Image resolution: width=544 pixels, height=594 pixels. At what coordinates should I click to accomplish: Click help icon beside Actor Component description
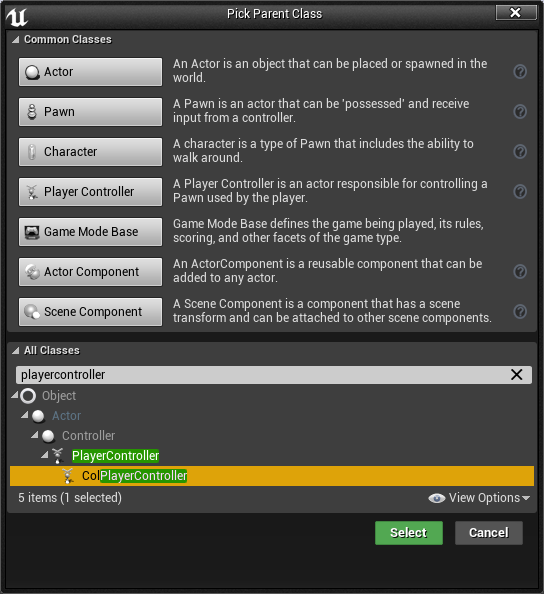pyautogui.click(x=520, y=271)
